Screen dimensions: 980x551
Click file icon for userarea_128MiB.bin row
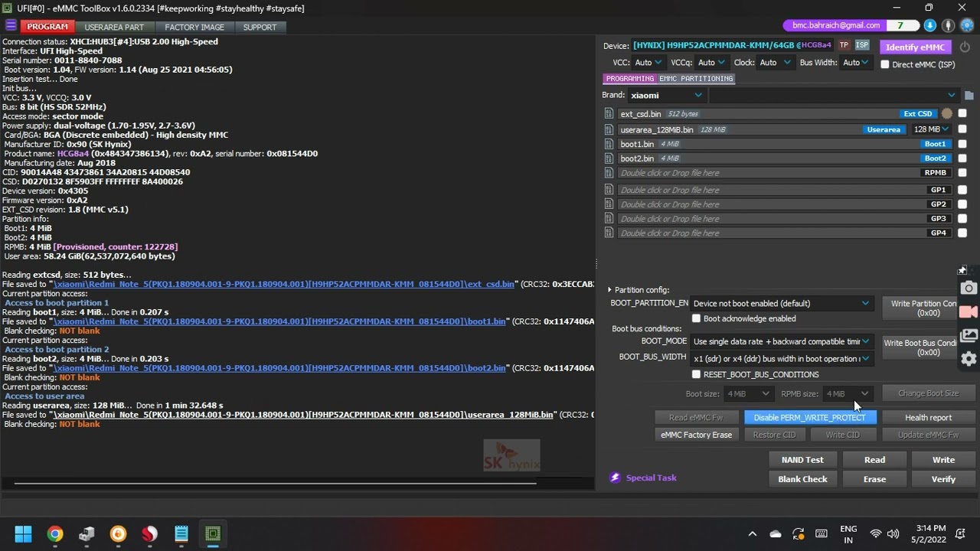(x=609, y=129)
